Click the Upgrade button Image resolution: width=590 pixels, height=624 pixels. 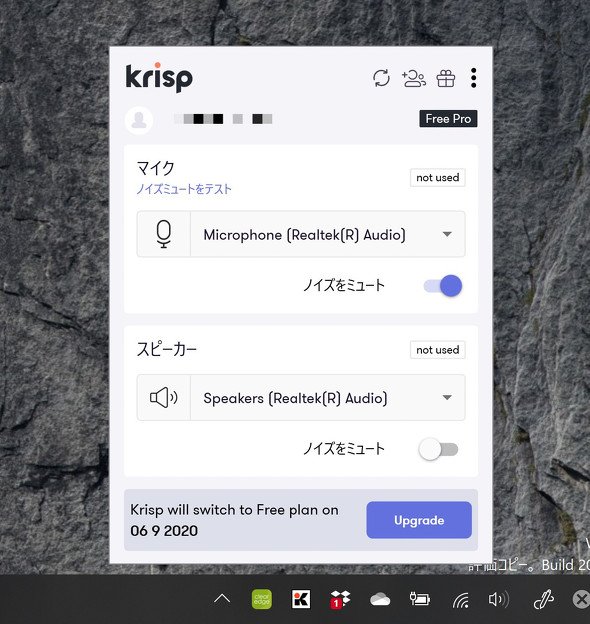pos(419,520)
